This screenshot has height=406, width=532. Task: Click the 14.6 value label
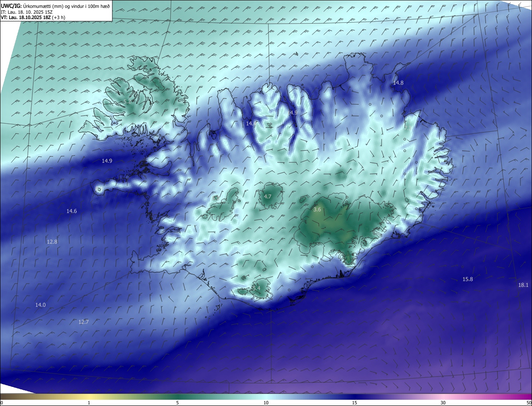71,211
